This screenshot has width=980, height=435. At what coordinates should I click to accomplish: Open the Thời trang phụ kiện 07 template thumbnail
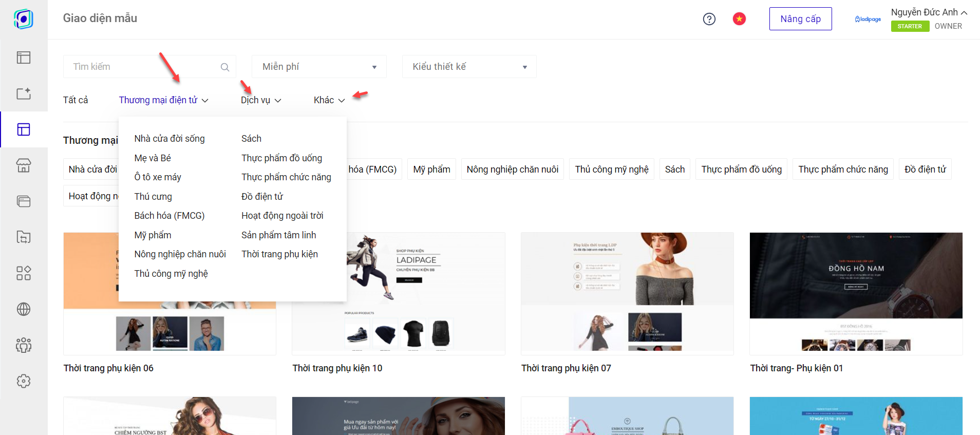click(627, 293)
